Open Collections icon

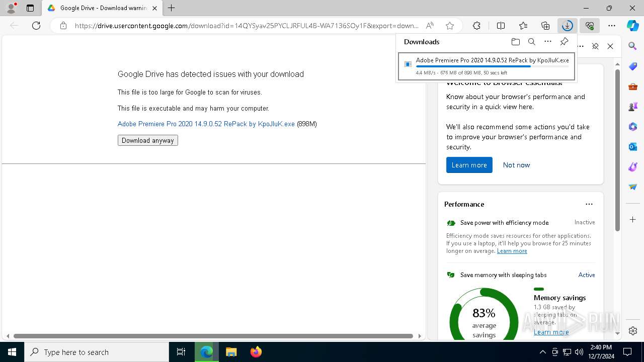click(545, 26)
